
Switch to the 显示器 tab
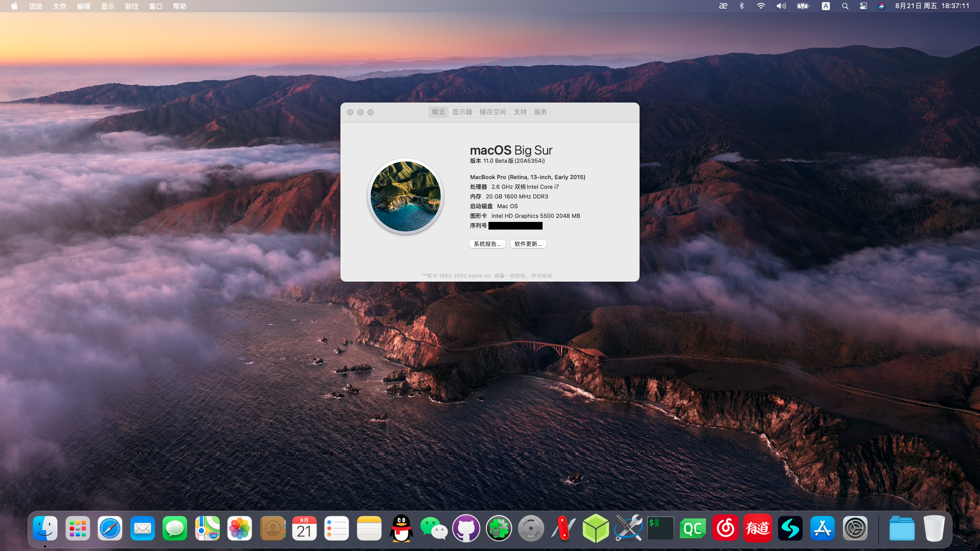click(462, 112)
